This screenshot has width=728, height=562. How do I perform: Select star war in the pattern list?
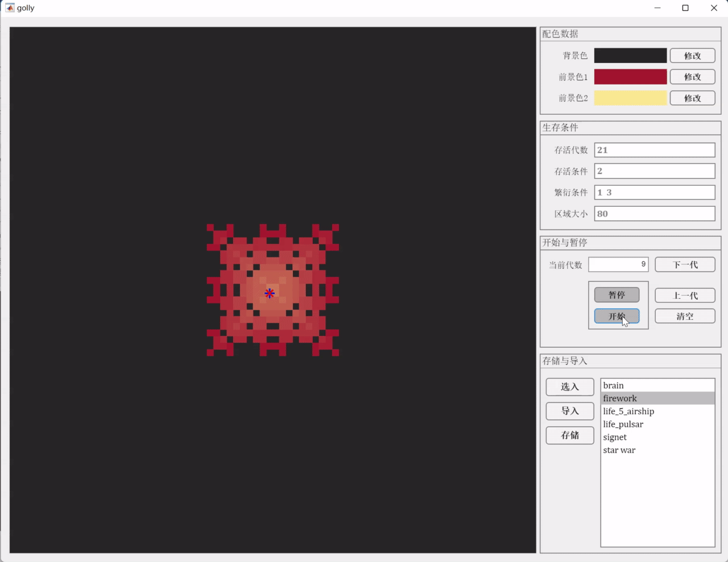click(x=657, y=450)
